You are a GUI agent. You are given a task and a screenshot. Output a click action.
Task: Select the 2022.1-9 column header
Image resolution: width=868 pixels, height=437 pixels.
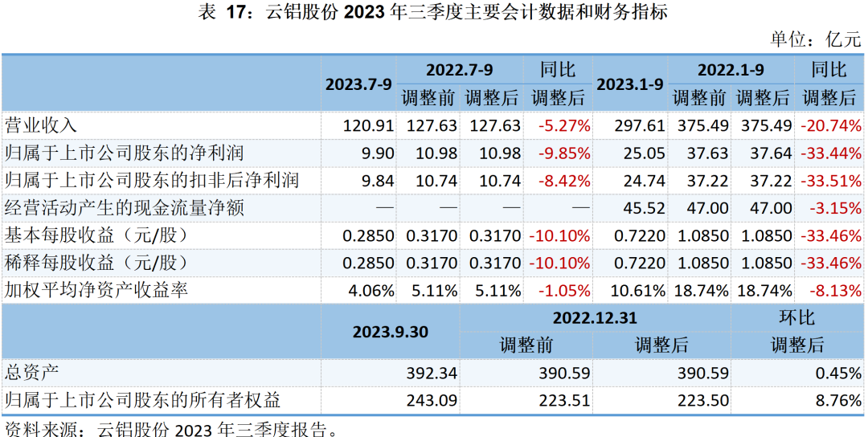point(731,69)
